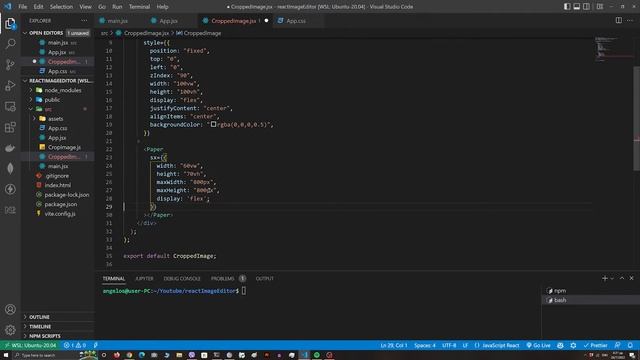Open the Terminal menu
The width and height of the screenshot is (640, 360).
click(x=139, y=7)
